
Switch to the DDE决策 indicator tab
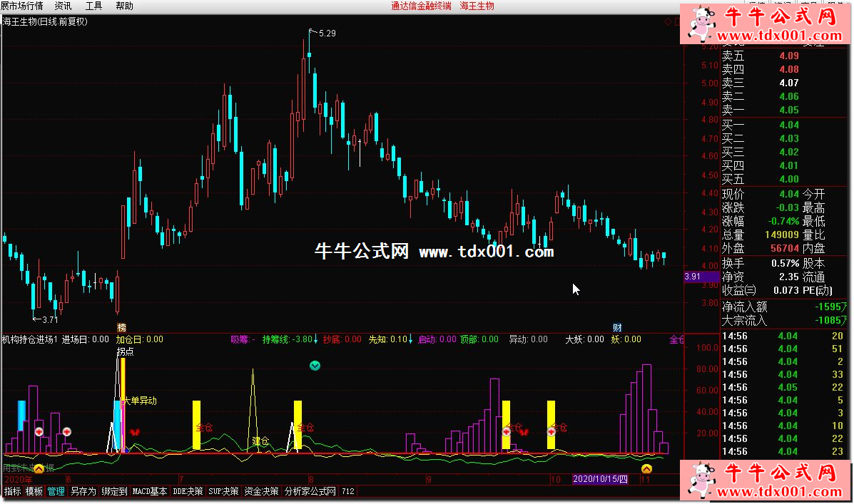(x=188, y=491)
